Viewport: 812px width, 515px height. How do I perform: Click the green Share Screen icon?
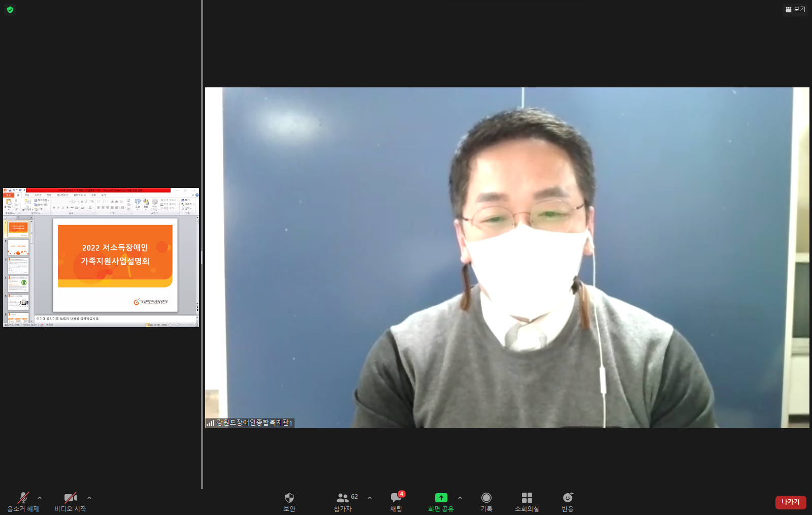click(x=441, y=498)
